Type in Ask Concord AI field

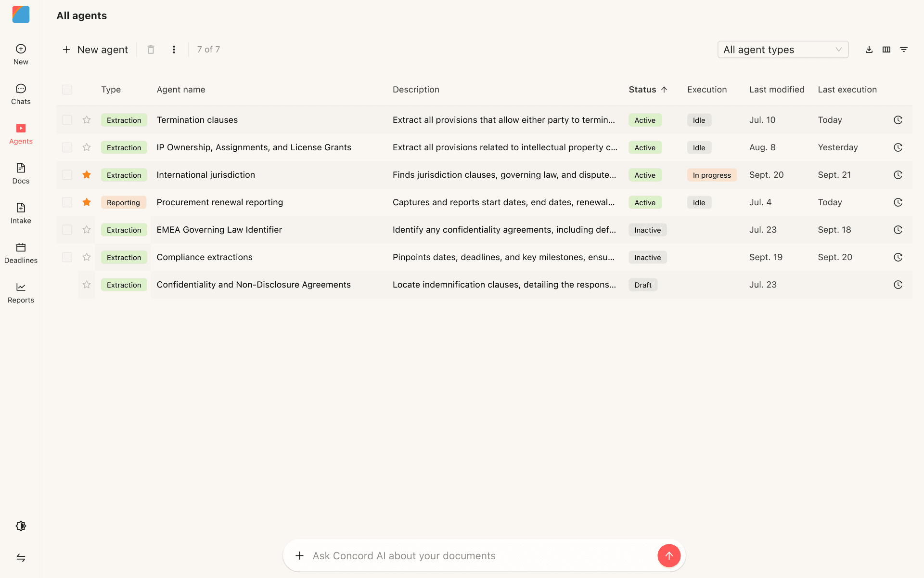point(481,556)
